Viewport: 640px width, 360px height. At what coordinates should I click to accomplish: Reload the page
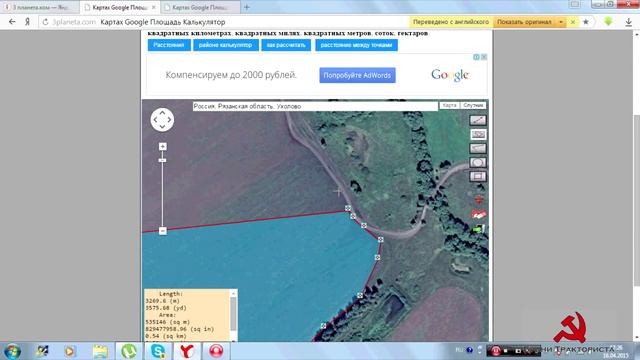[x=45, y=22]
